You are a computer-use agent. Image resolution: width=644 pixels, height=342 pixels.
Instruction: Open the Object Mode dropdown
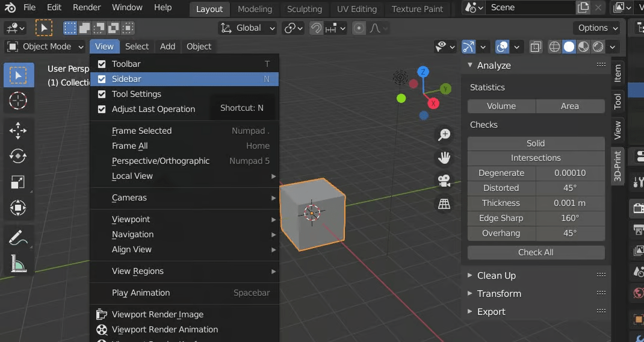pos(46,46)
